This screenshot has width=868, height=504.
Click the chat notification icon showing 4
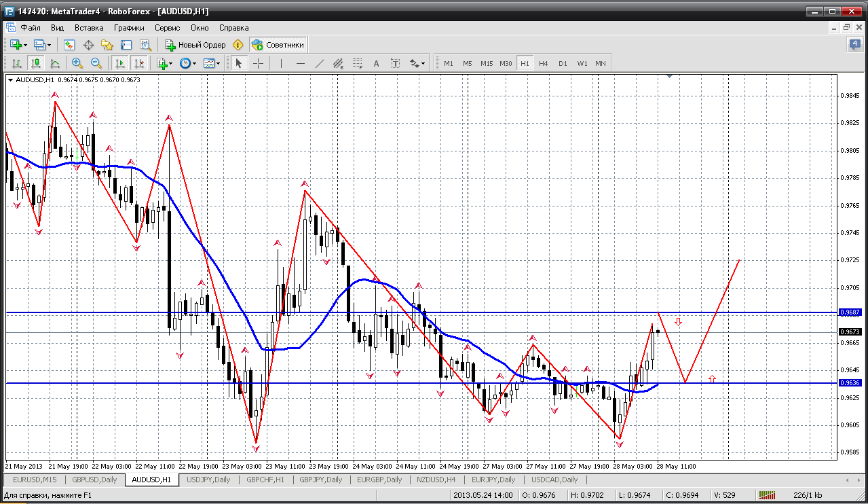coord(855,45)
